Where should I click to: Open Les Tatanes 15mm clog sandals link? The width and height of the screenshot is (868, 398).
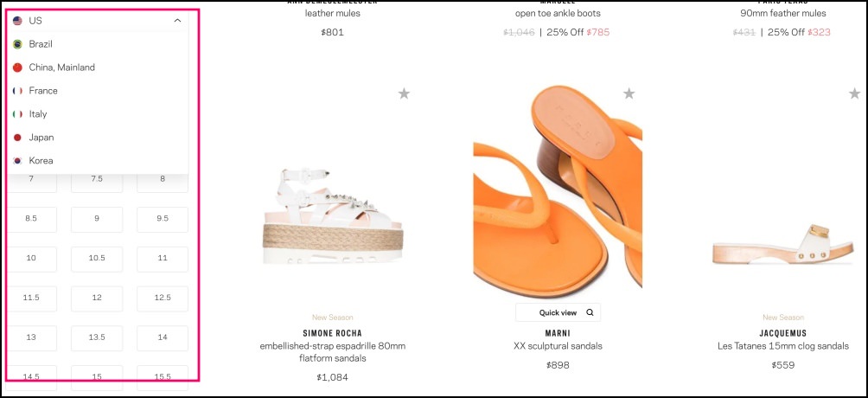pos(782,346)
